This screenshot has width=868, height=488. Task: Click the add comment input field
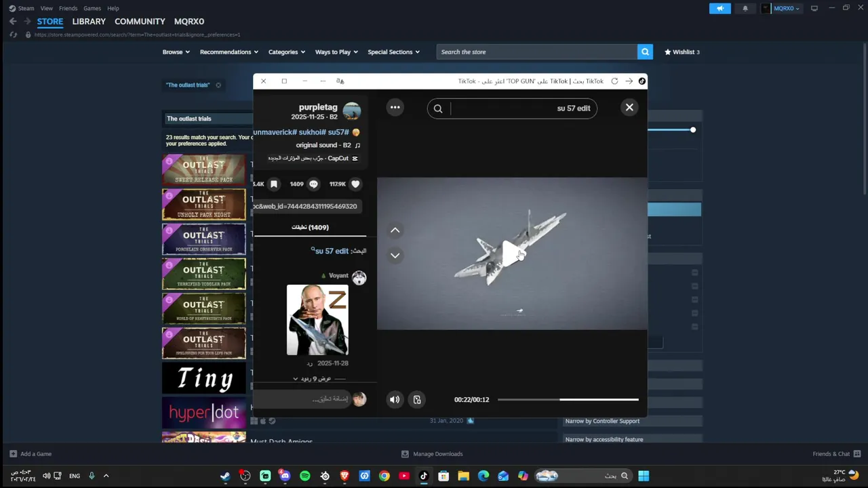coord(302,399)
